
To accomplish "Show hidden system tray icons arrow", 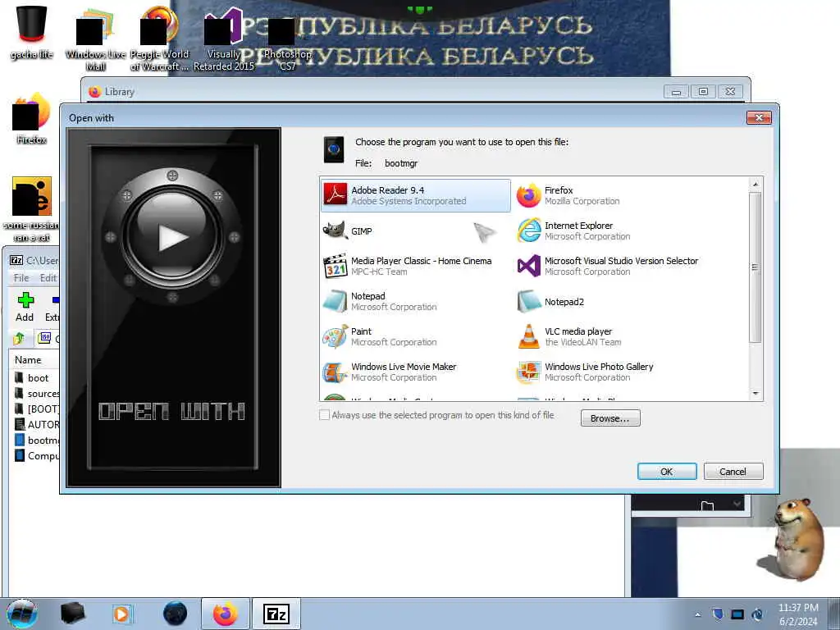I will (697, 614).
